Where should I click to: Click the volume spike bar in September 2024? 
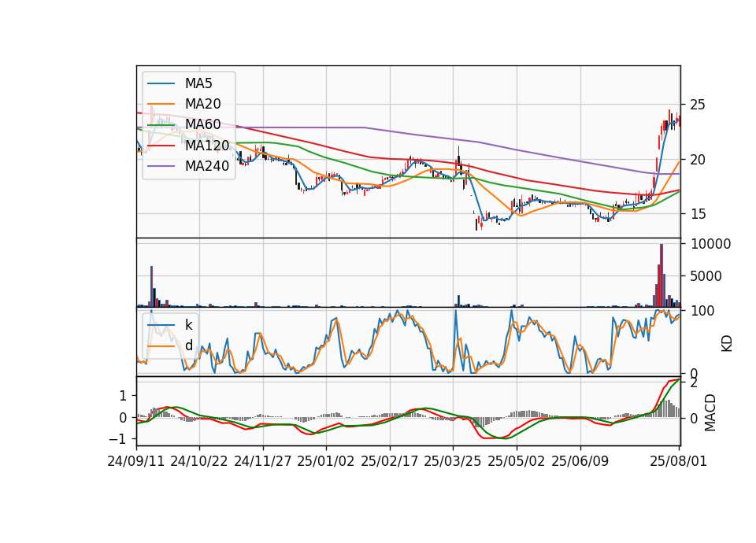tap(151, 286)
